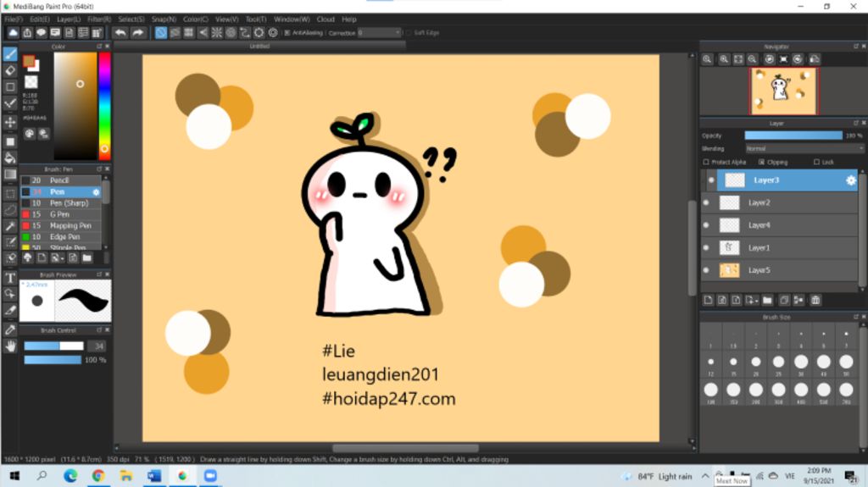The image size is (868, 487).
Task: Delete layer with the trash icon
Action: click(815, 300)
